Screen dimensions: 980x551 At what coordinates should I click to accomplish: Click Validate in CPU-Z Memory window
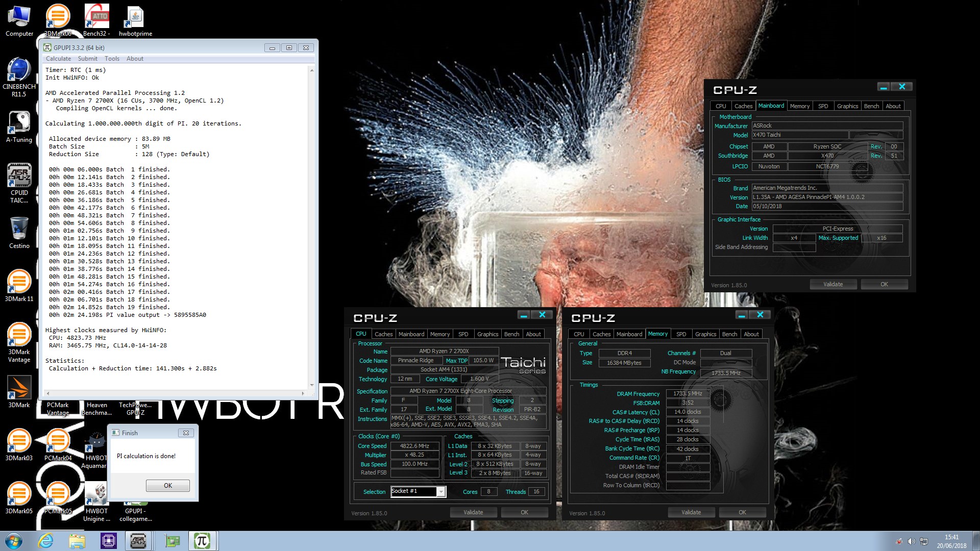click(x=691, y=512)
